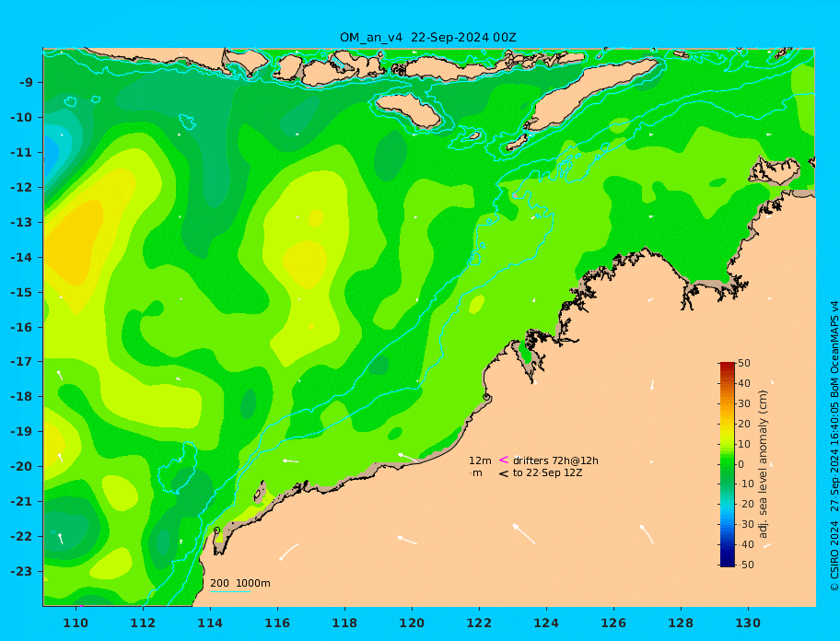Click the latitude axis label -22

[x=21, y=537]
